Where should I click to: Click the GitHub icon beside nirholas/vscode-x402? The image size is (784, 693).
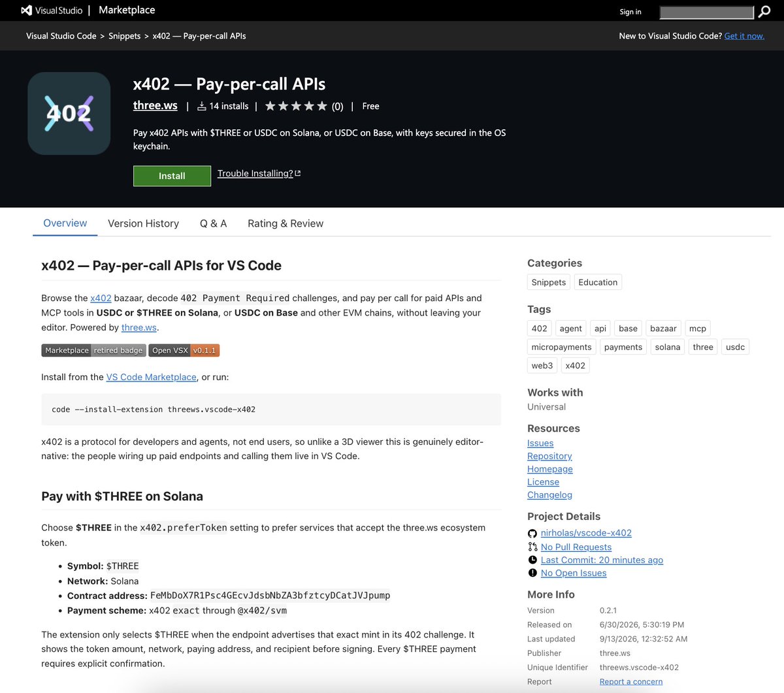coord(532,534)
